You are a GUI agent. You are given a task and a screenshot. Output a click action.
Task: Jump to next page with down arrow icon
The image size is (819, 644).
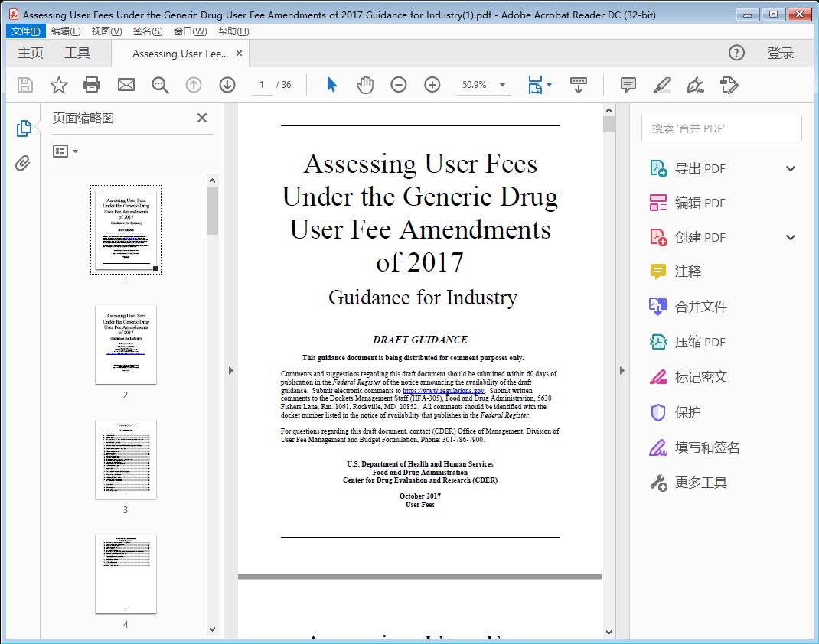click(x=227, y=85)
